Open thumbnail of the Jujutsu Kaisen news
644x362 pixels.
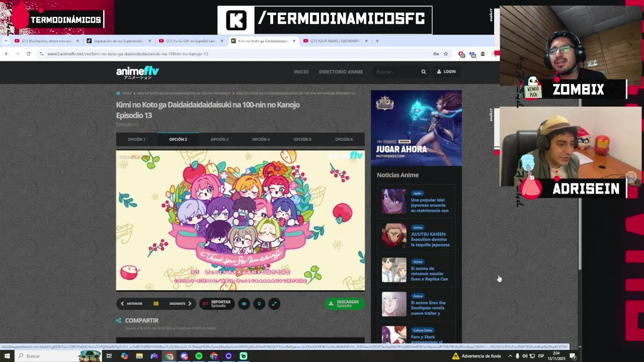394,236
